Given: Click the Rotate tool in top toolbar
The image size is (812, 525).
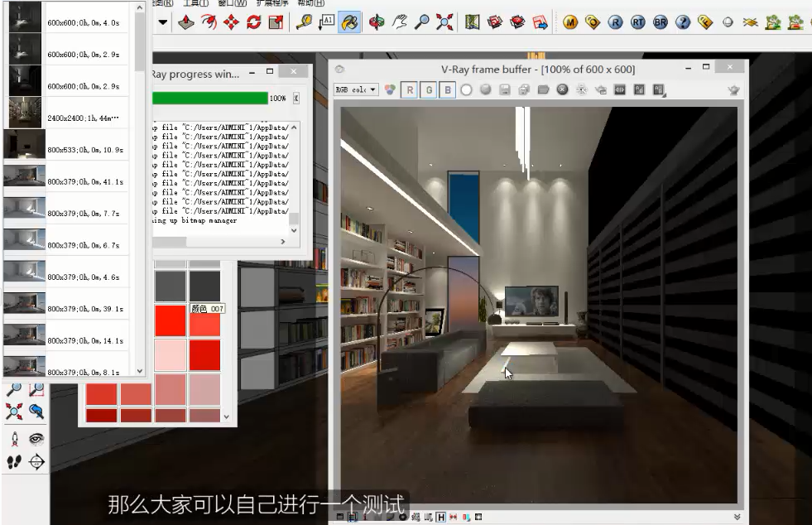Looking at the screenshot, I should click(252, 22).
